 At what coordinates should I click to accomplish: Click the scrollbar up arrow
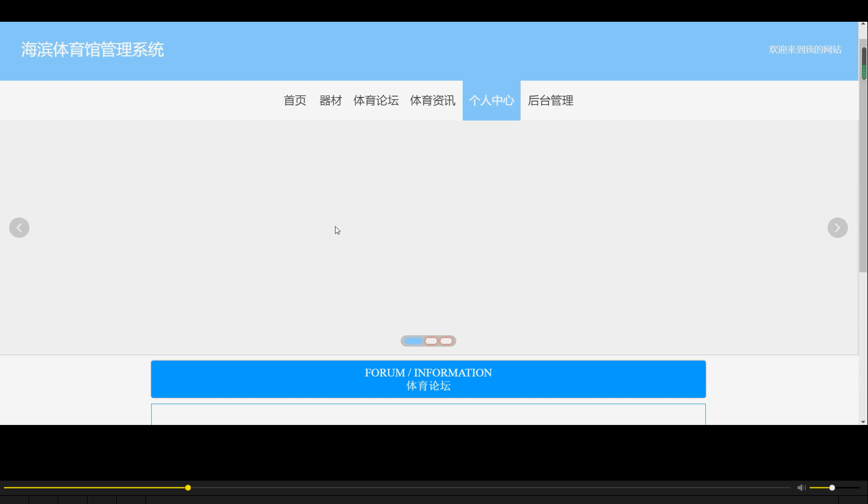click(x=863, y=25)
